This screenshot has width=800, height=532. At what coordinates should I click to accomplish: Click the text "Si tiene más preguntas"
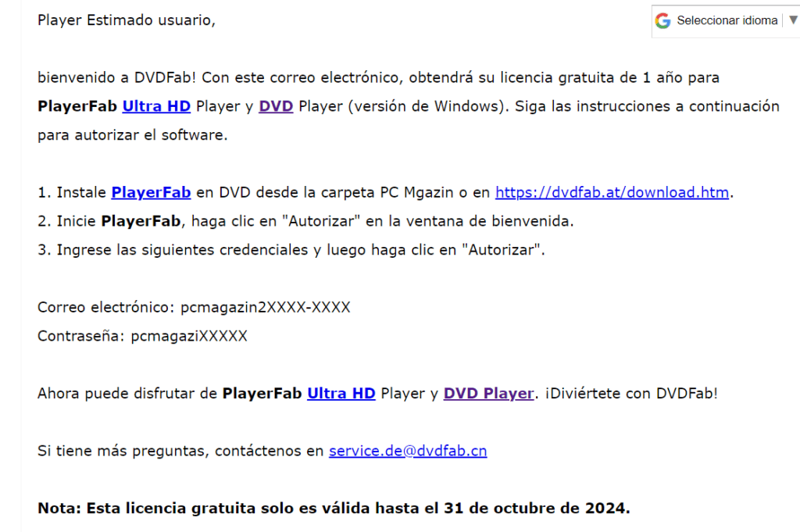(x=121, y=451)
